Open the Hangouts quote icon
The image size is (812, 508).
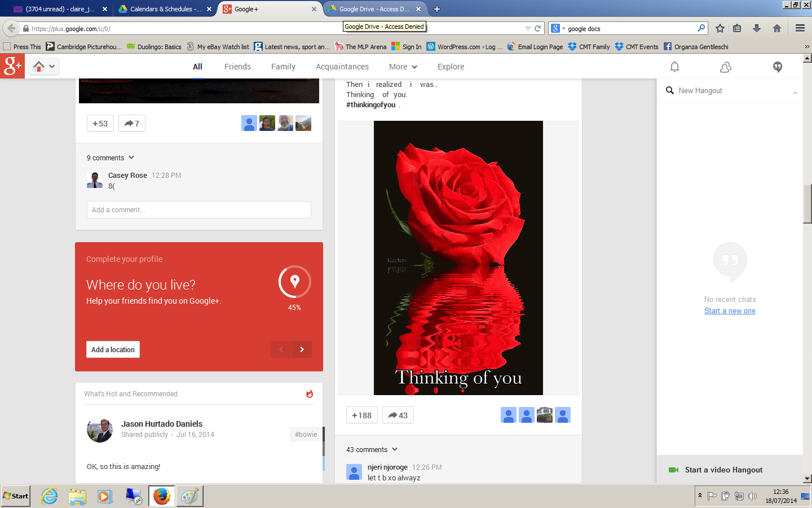pyautogui.click(x=778, y=67)
